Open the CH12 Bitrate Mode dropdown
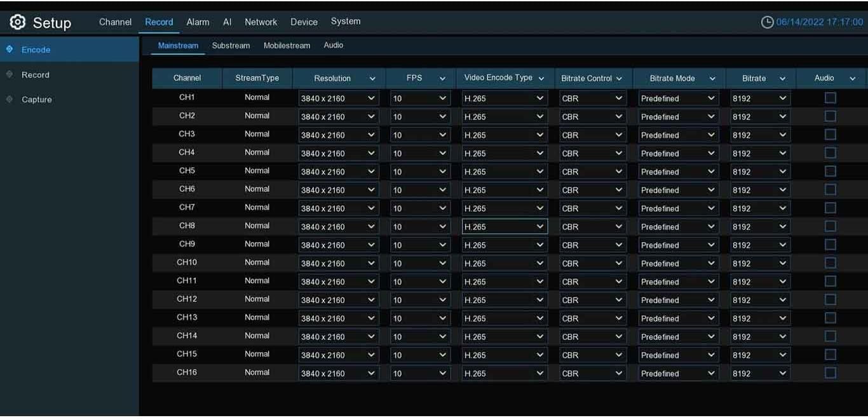 (x=678, y=300)
